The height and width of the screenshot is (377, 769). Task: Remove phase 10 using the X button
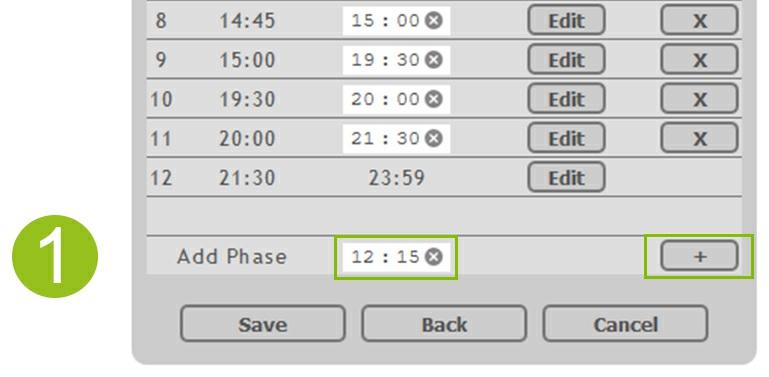699,99
